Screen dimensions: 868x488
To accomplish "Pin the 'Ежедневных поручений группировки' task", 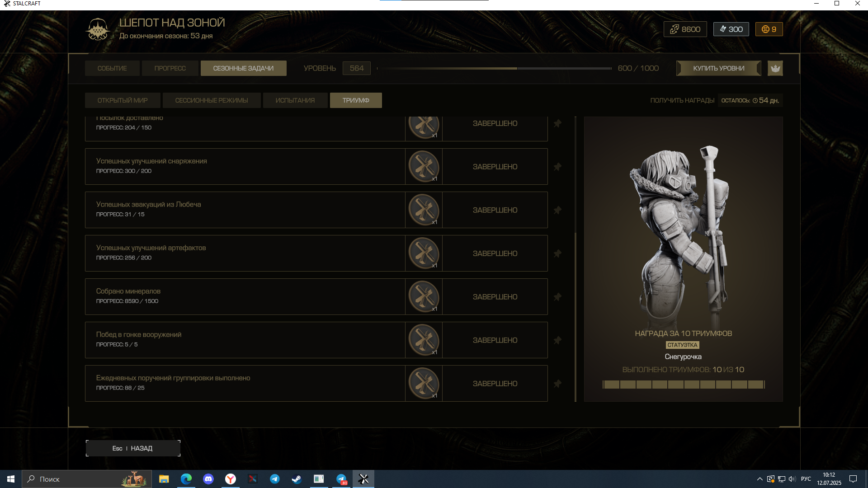I will pyautogui.click(x=557, y=384).
